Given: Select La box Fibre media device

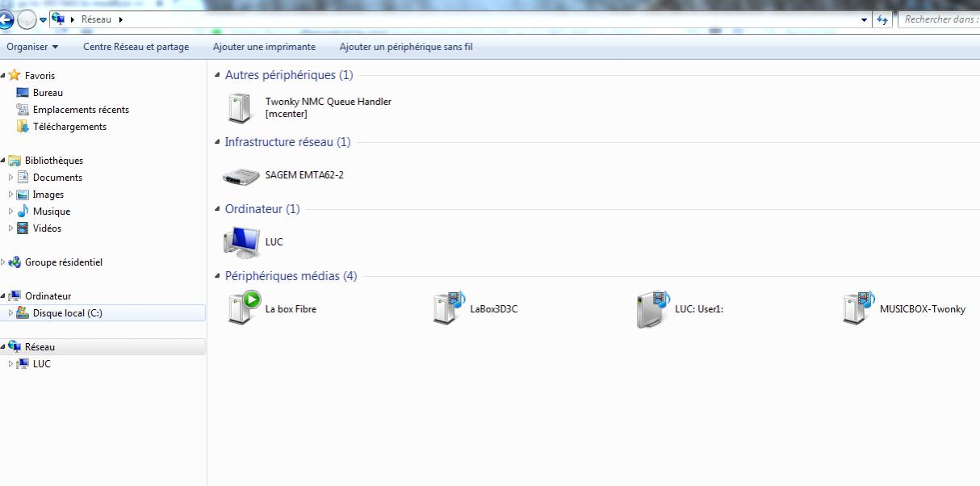Looking at the screenshot, I should click(x=272, y=308).
